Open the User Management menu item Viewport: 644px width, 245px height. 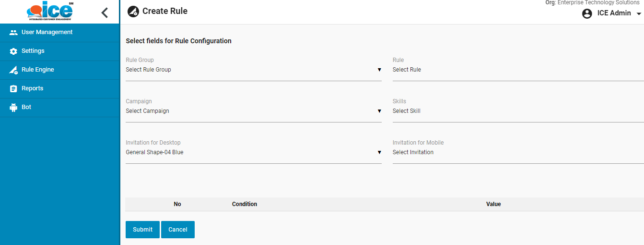click(x=47, y=32)
